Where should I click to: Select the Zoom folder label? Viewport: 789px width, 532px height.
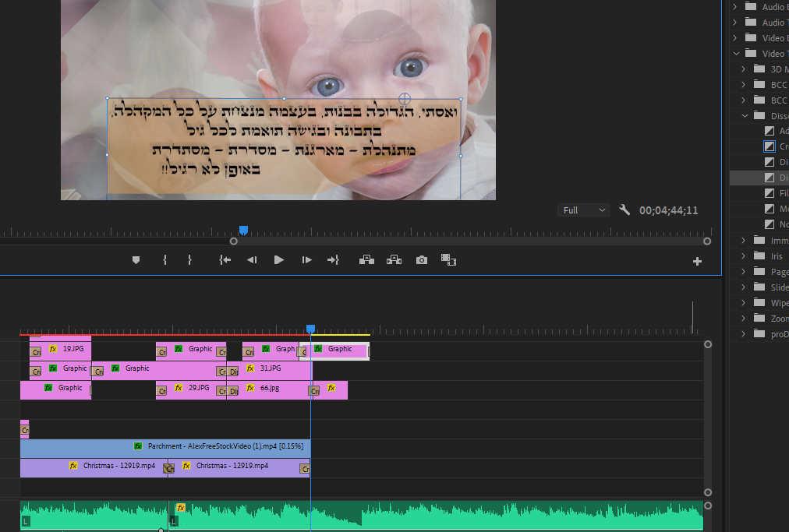[x=780, y=319]
